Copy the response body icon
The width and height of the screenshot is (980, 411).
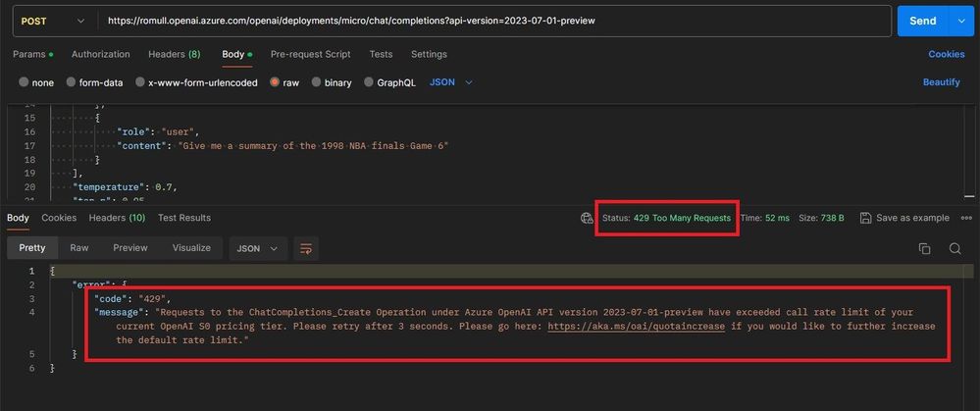[924, 248]
